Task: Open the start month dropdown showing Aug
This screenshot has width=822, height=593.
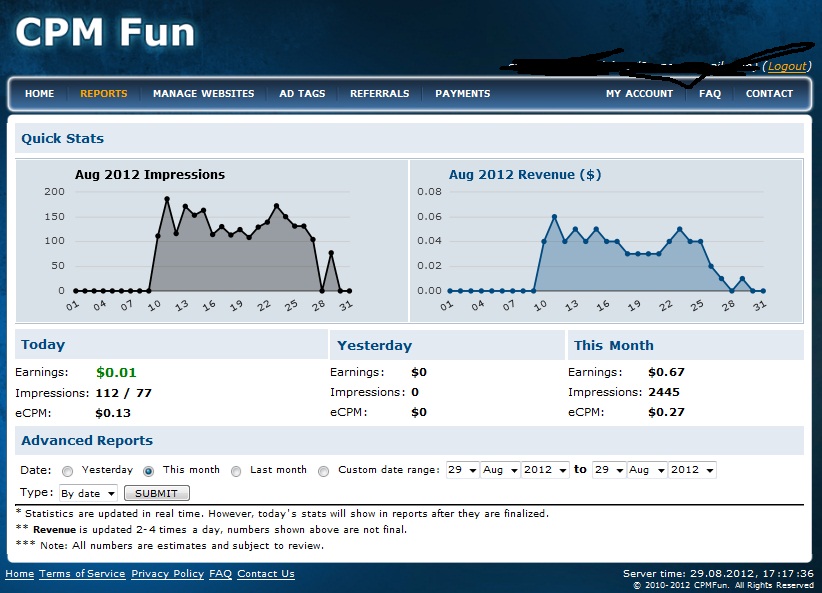Action: [501, 470]
